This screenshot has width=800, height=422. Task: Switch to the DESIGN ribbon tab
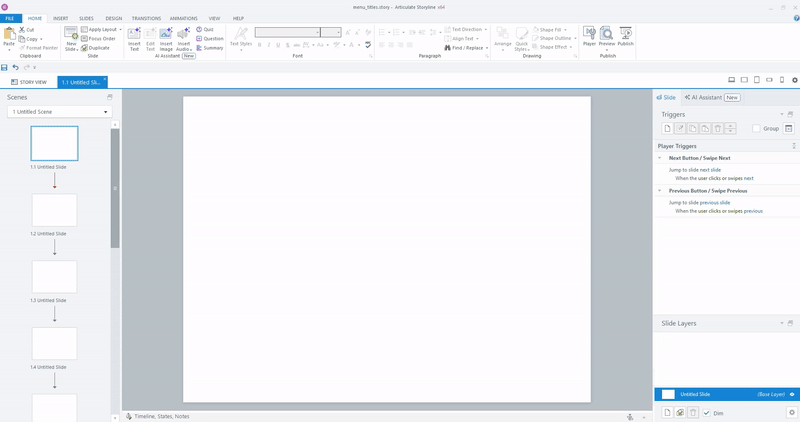pyautogui.click(x=113, y=18)
